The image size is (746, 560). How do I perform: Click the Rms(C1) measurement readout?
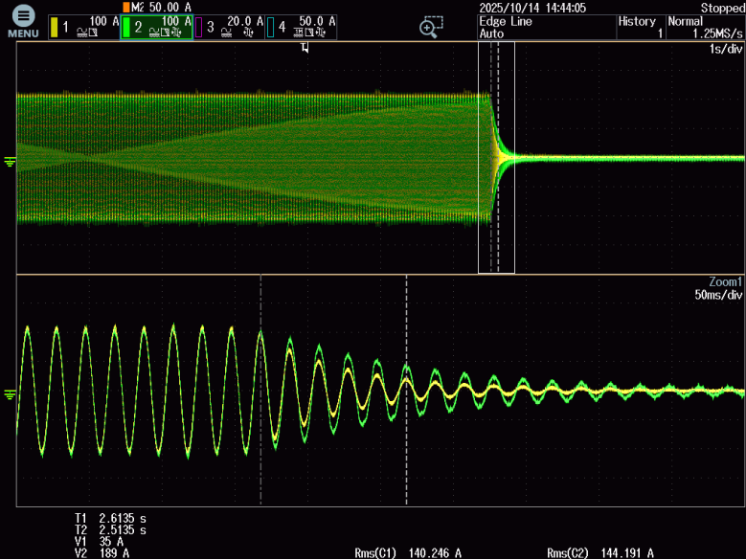coord(407,552)
